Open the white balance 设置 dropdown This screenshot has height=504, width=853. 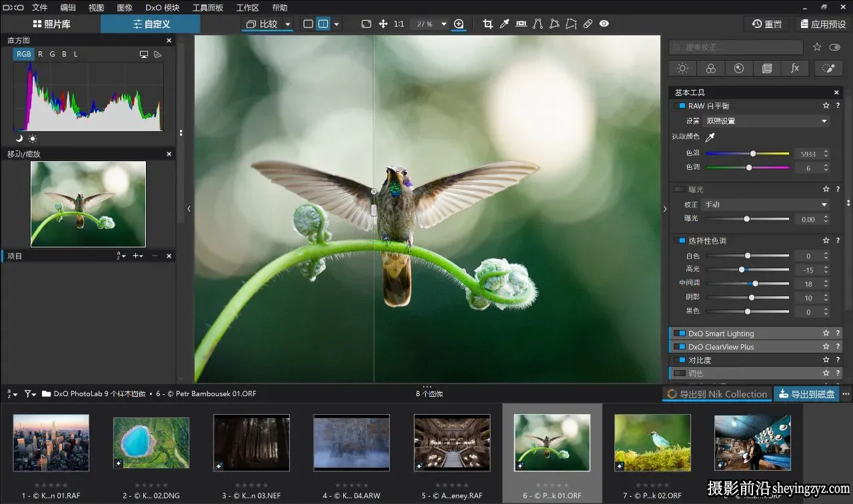click(766, 121)
